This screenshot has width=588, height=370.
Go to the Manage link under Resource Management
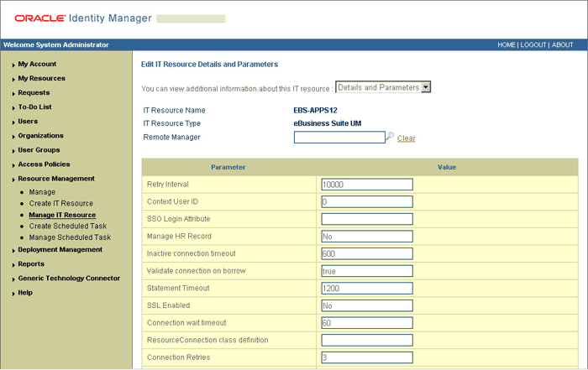[x=42, y=192]
